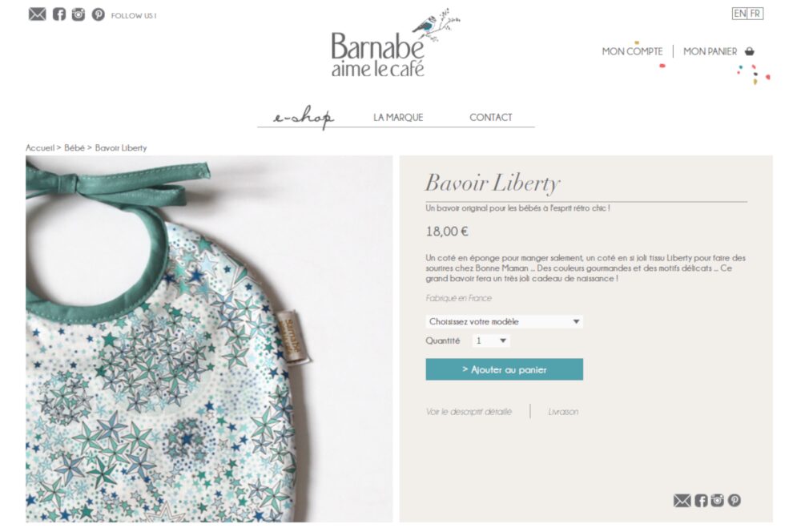Screen dimensions: 801x532
Task: Click email envelope icon in product panel
Action: click(x=682, y=500)
